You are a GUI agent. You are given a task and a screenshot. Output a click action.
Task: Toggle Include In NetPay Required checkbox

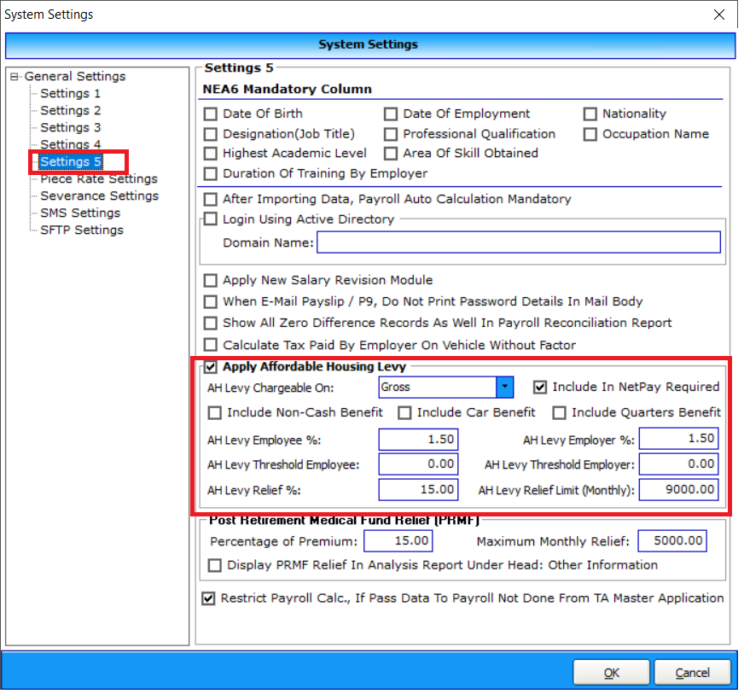pyautogui.click(x=540, y=388)
